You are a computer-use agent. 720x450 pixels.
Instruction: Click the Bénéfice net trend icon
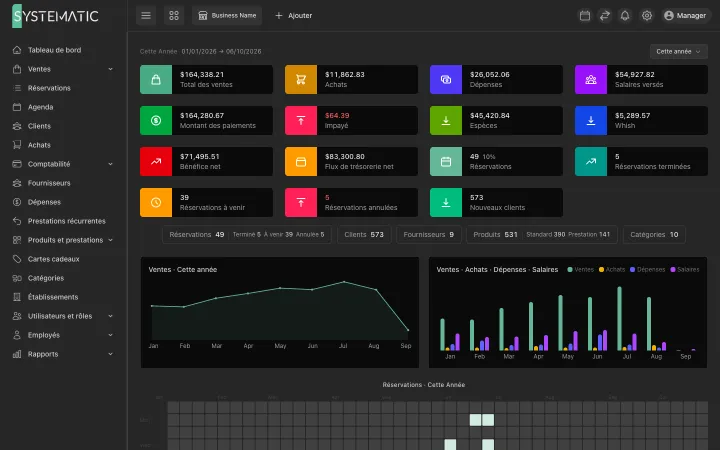[x=156, y=162]
